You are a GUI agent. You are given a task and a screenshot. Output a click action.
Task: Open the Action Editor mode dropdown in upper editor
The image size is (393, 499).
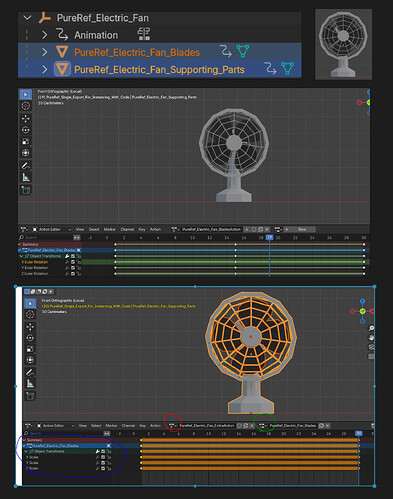pyautogui.click(x=52, y=229)
